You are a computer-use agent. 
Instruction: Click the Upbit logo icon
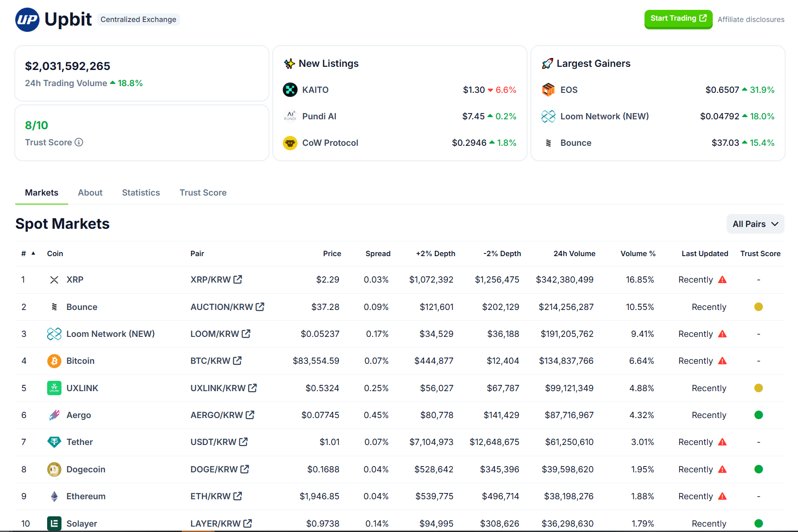tap(27, 20)
